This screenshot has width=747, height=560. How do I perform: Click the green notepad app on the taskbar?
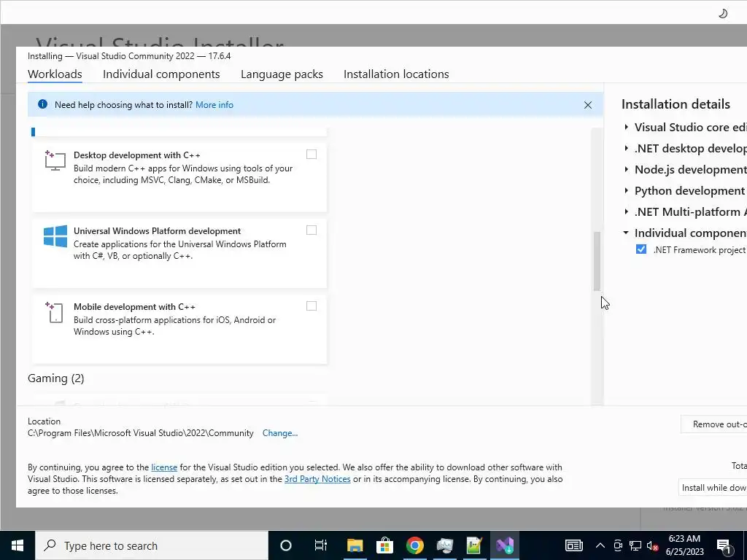474,545
